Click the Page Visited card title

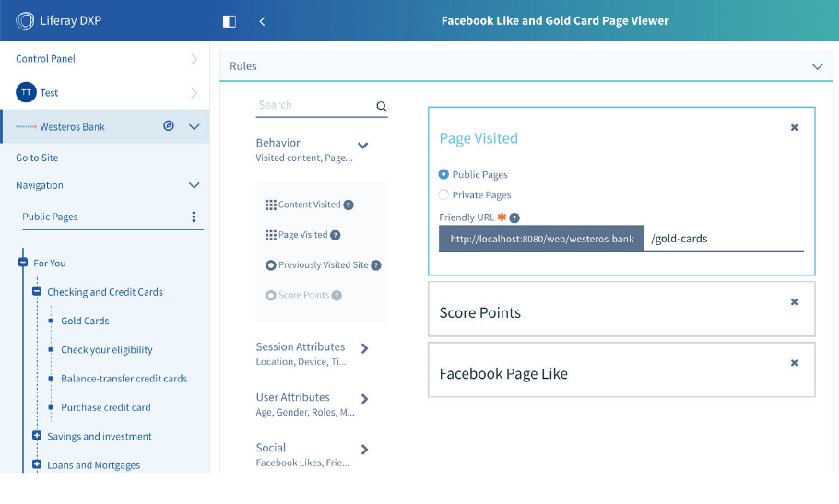coord(479,138)
